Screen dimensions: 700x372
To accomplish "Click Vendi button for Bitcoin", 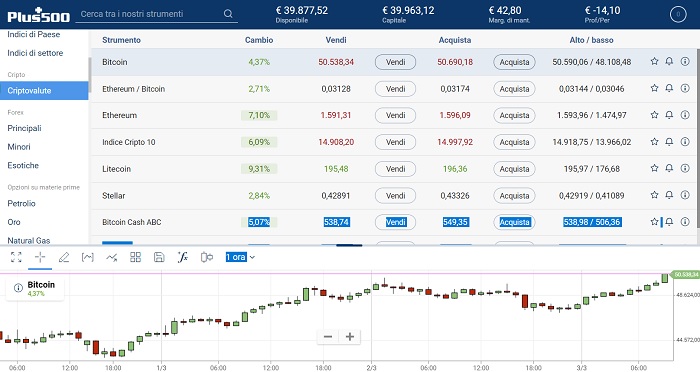I will 395,62.
